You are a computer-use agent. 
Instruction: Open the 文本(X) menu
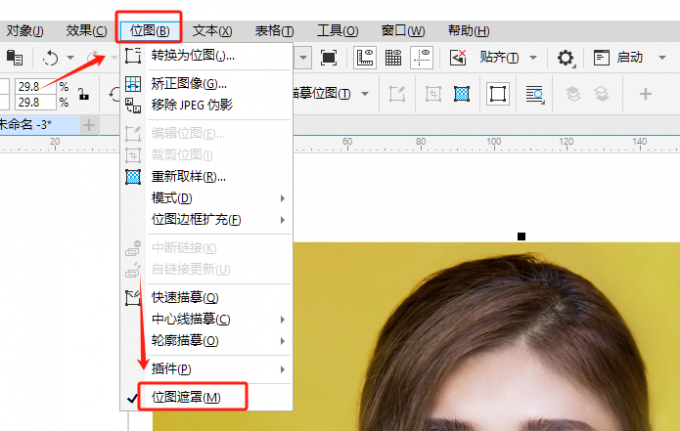(212, 31)
